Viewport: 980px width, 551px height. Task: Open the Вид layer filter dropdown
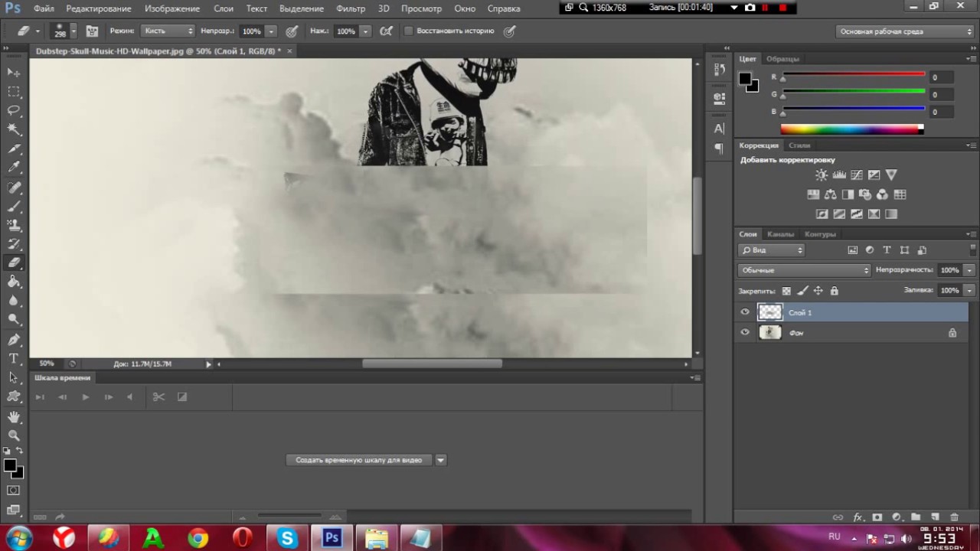pyautogui.click(x=772, y=250)
